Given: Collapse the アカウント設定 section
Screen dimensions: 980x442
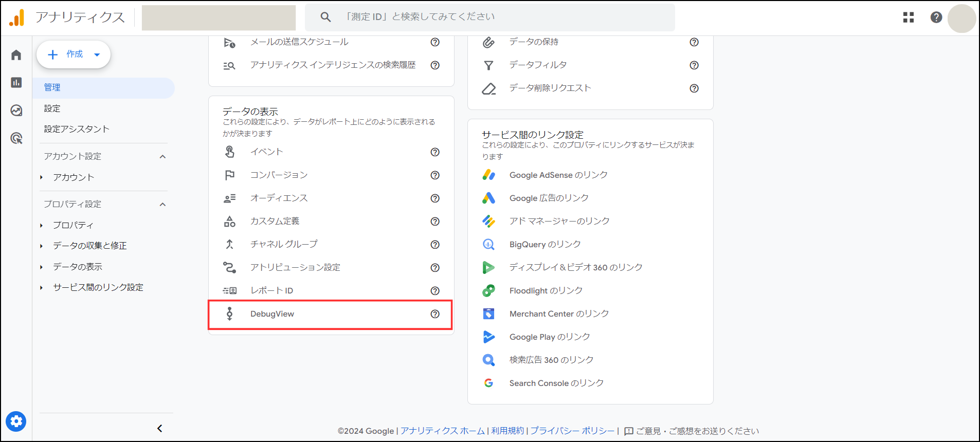Looking at the screenshot, I should click(x=162, y=156).
